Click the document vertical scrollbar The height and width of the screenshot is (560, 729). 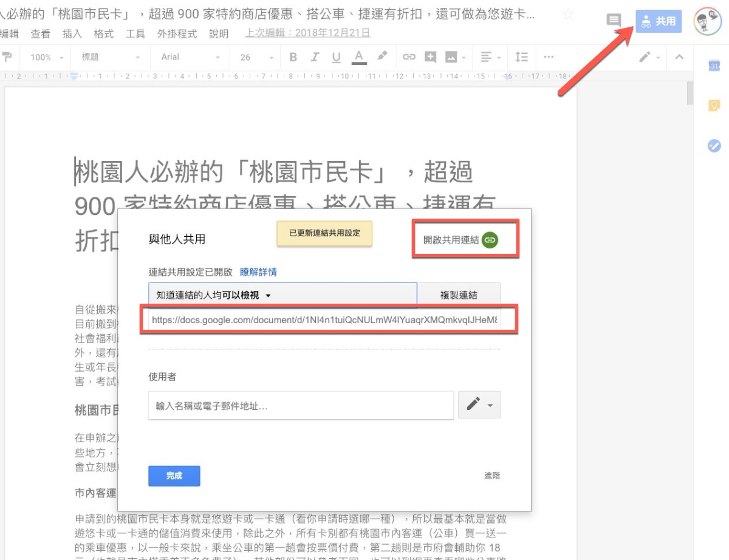coord(690,94)
